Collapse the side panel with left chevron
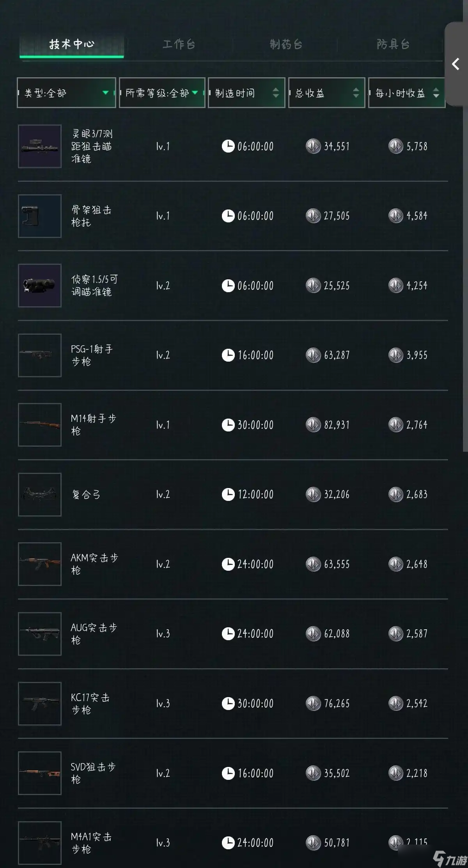468x868 pixels. [456, 64]
